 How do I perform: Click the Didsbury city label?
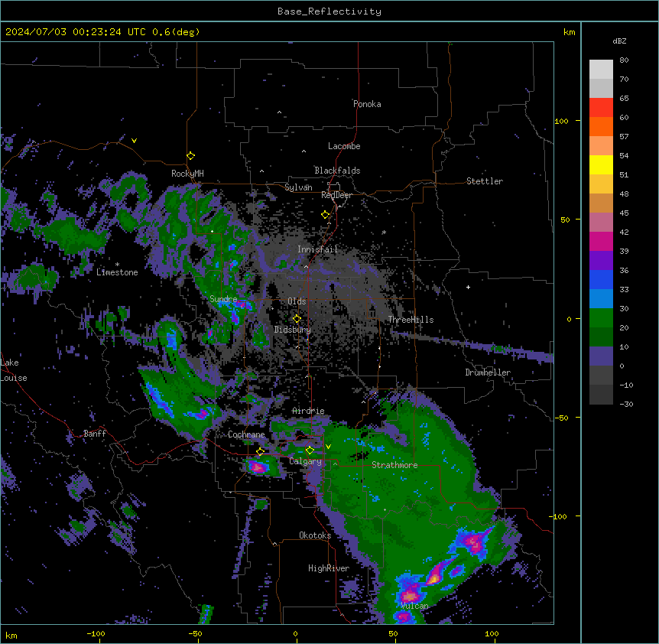pos(293,330)
